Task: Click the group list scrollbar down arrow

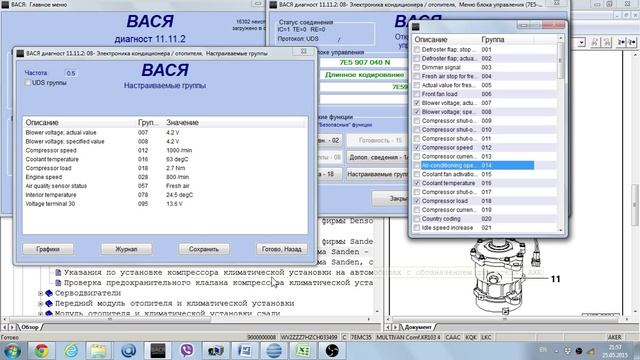Action: (560, 230)
